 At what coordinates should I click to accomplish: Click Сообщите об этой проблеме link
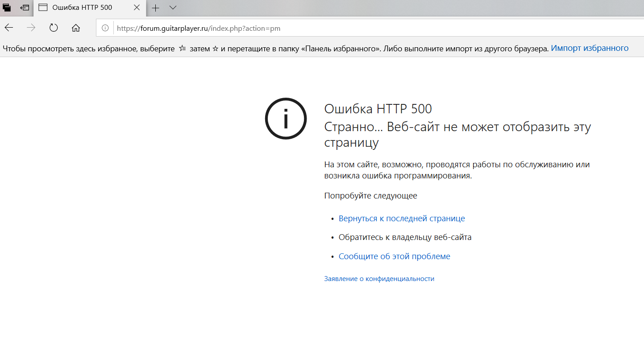tap(395, 256)
